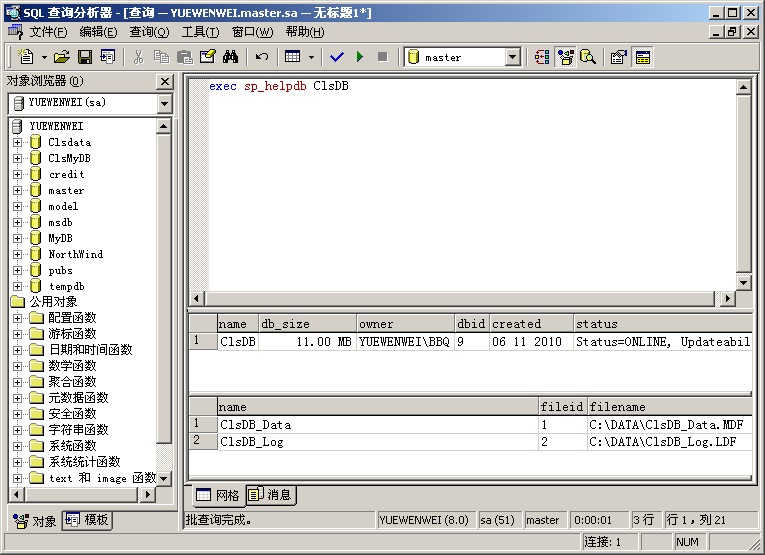Open the 帮助(H) menu

point(304,32)
